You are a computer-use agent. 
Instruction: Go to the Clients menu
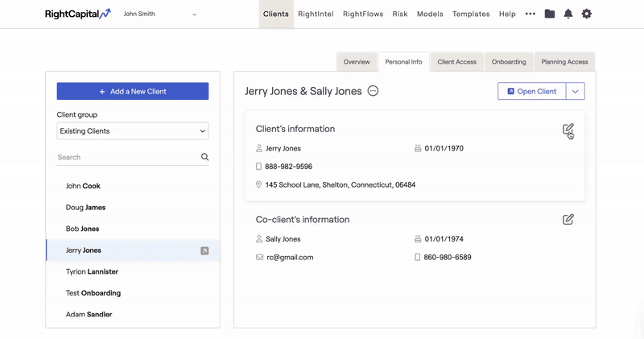(x=276, y=14)
